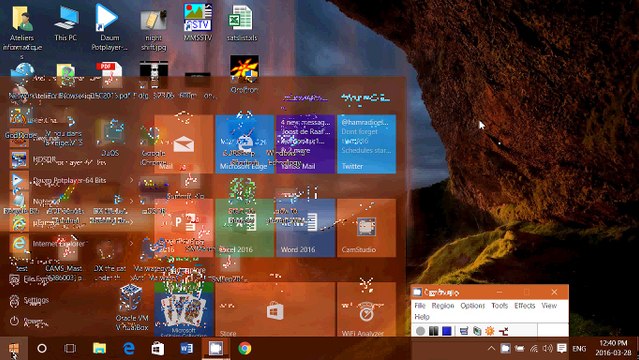Open the Effects menu in CamStudio
639x360 pixels.
click(x=524, y=305)
